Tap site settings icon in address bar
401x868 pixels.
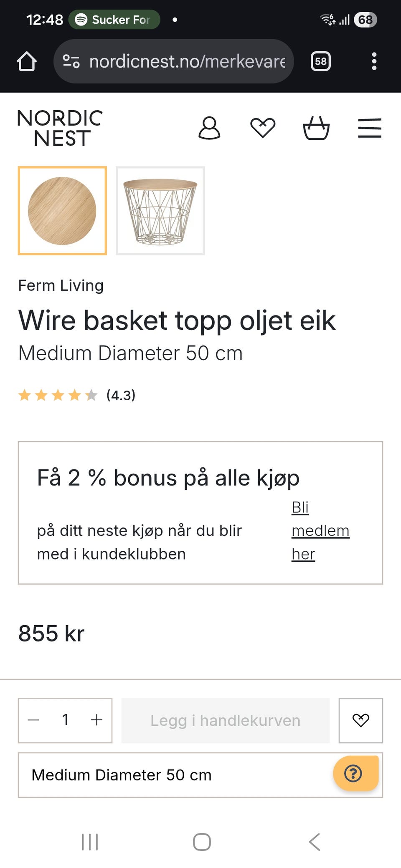click(71, 61)
